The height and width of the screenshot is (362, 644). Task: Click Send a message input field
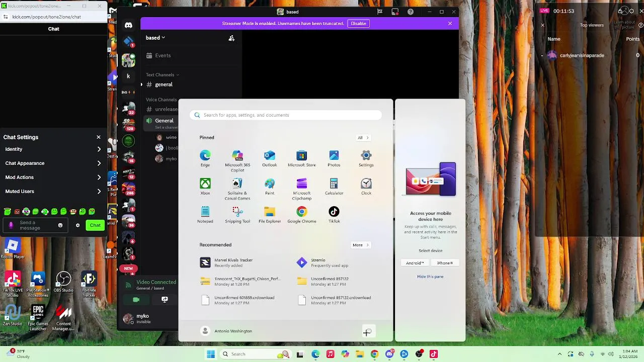(35, 225)
